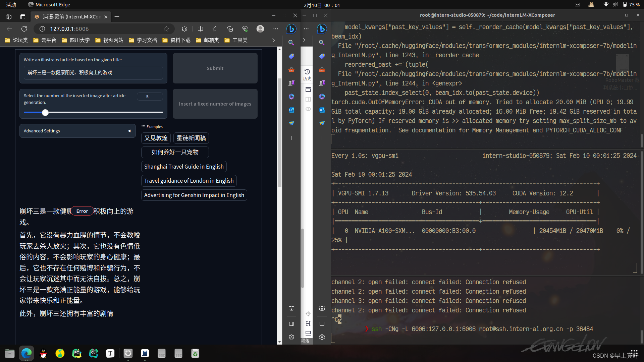View site information icon in address bar
This screenshot has height=362, width=644.
click(42, 29)
